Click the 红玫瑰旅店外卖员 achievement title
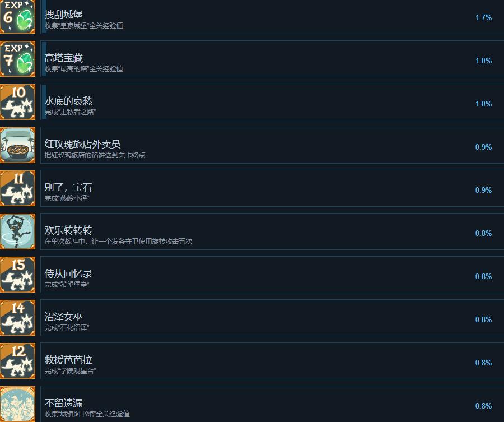 pyautogui.click(x=83, y=144)
